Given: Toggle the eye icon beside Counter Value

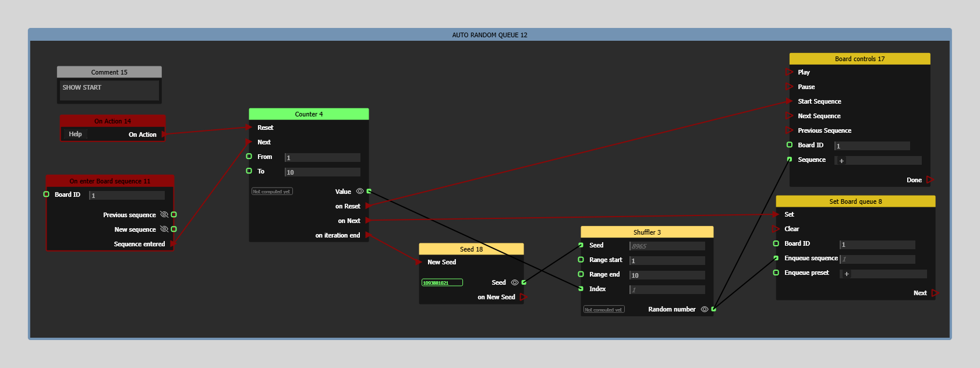Looking at the screenshot, I should [x=360, y=191].
